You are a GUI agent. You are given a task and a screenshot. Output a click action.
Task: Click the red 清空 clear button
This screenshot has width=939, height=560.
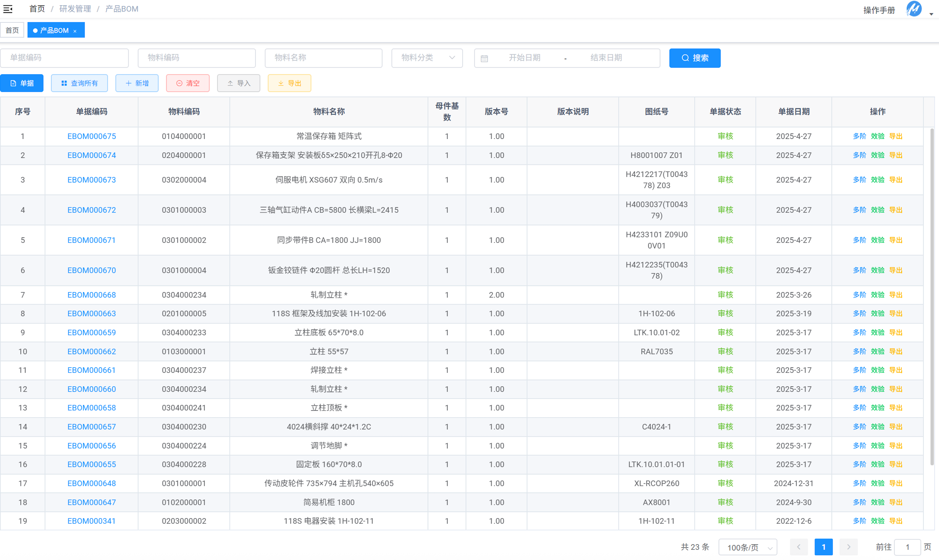point(187,83)
